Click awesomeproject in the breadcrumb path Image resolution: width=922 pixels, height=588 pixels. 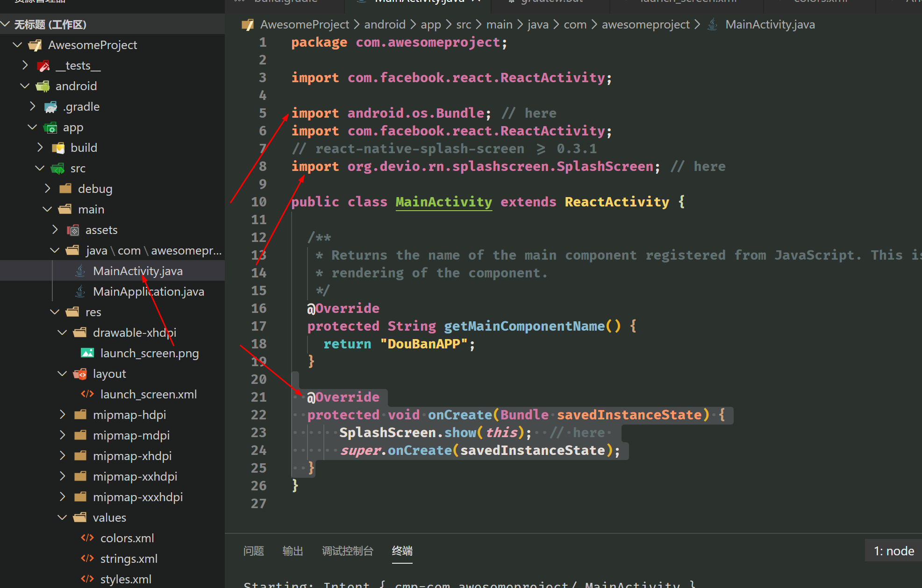click(x=645, y=24)
